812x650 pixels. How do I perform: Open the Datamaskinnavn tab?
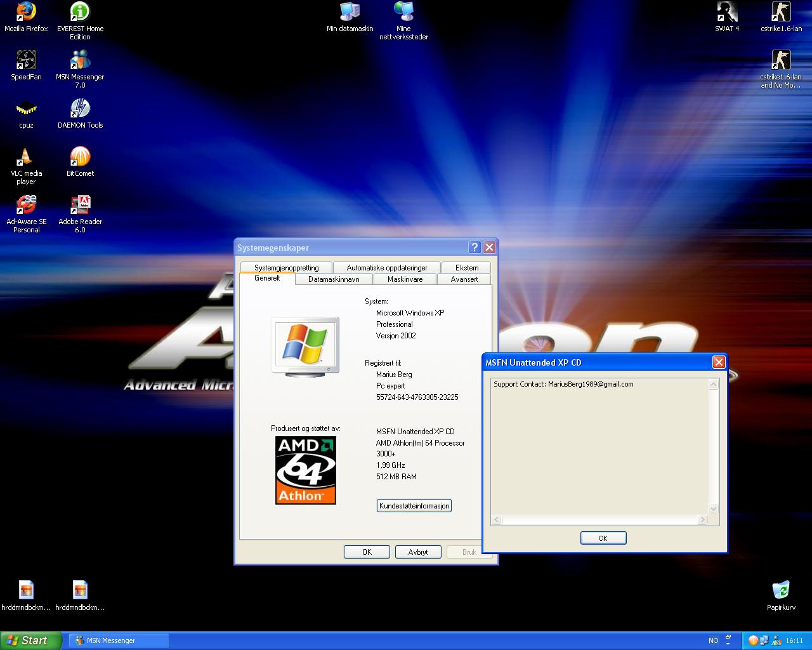pos(334,279)
